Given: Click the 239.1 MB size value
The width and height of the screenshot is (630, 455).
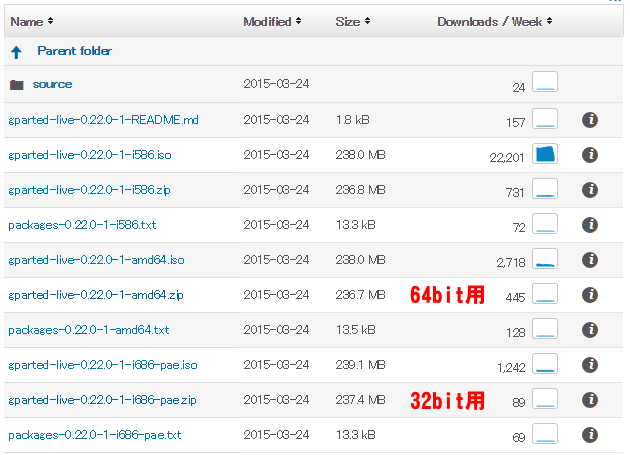Looking at the screenshot, I should [360, 365].
